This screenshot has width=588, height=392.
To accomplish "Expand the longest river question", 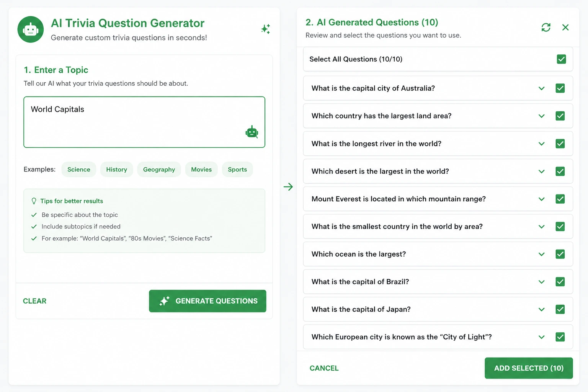I will 541,144.
